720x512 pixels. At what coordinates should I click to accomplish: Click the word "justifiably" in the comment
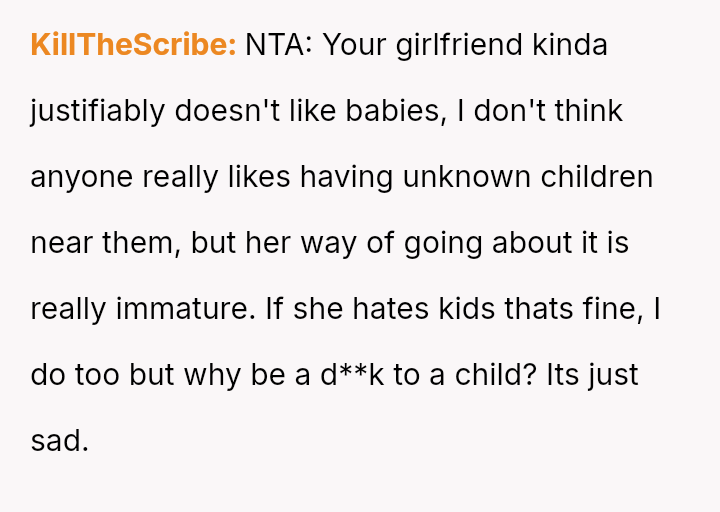tap(98, 111)
